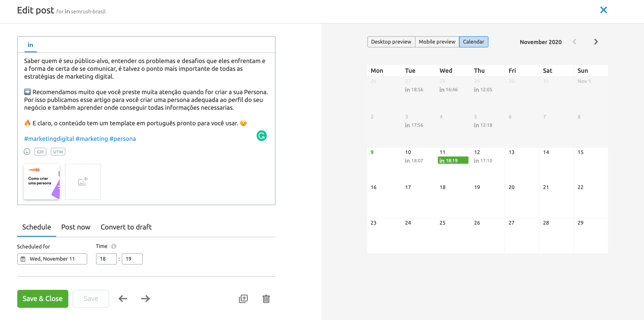Go to previous post with left arrow icon
The width and height of the screenshot is (644, 320).
(123, 299)
